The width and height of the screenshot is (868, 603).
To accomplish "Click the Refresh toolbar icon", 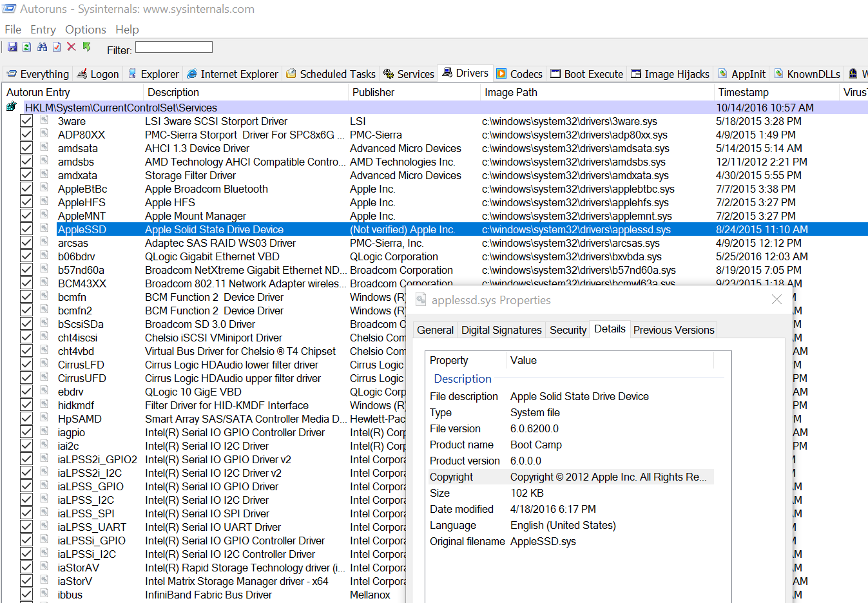I will coord(27,47).
